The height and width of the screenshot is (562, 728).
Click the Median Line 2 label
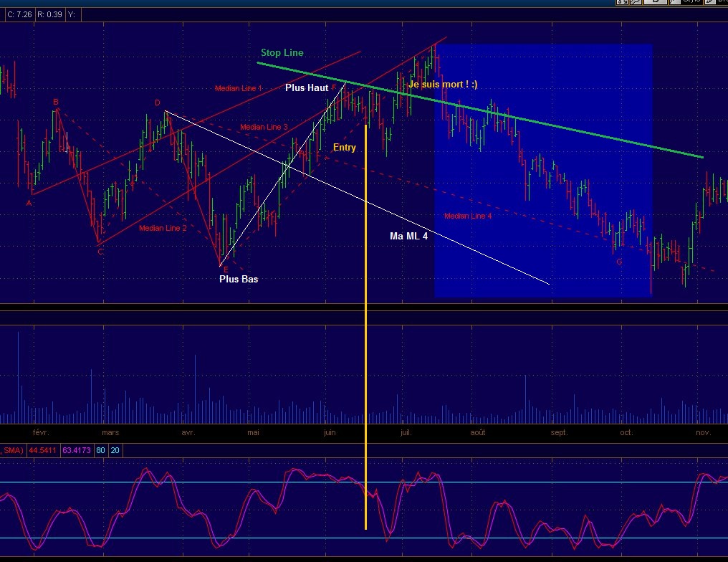163,228
